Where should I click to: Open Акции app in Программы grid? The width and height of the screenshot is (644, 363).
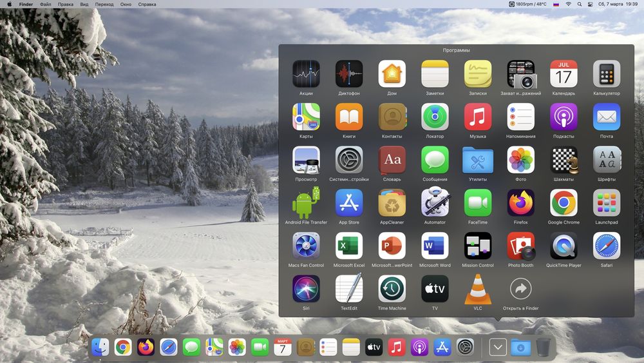(306, 74)
